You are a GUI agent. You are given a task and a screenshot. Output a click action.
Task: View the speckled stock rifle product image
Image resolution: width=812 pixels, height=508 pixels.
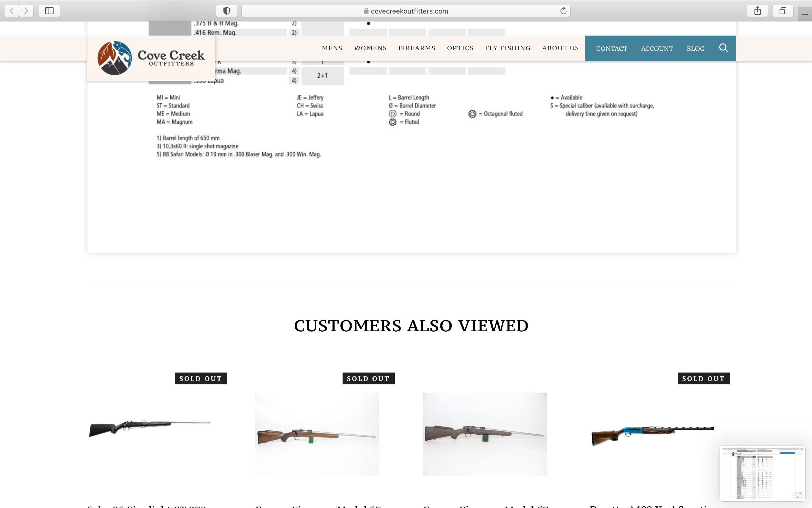click(484, 434)
